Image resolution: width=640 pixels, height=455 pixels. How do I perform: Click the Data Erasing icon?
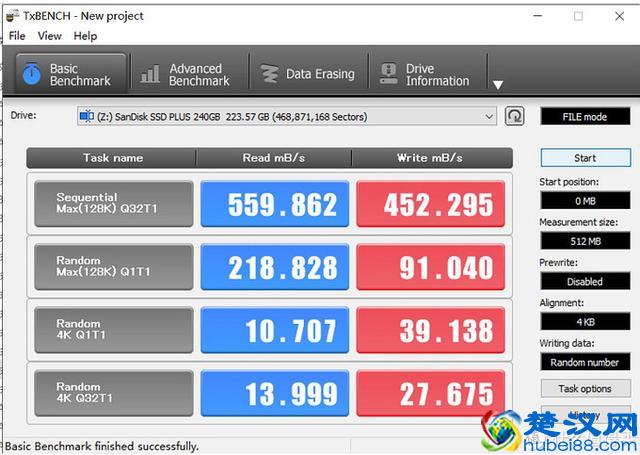pos(269,74)
